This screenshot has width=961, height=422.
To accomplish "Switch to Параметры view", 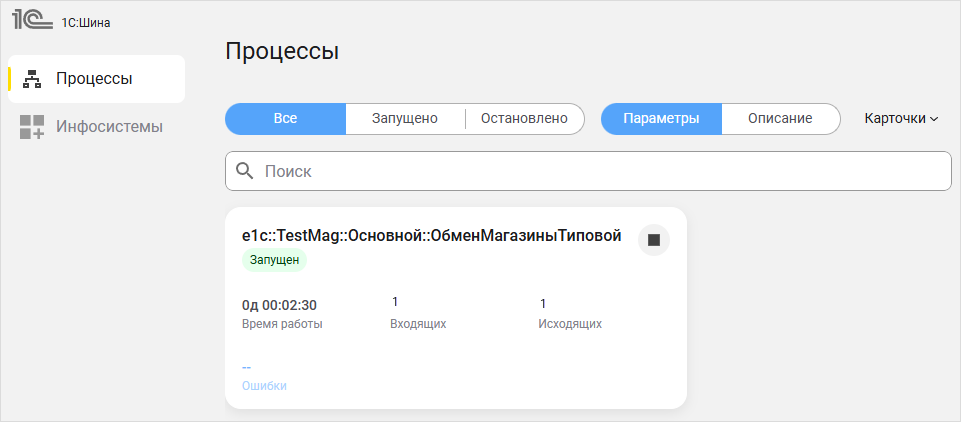I will pyautogui.click(x=661, y=118).
